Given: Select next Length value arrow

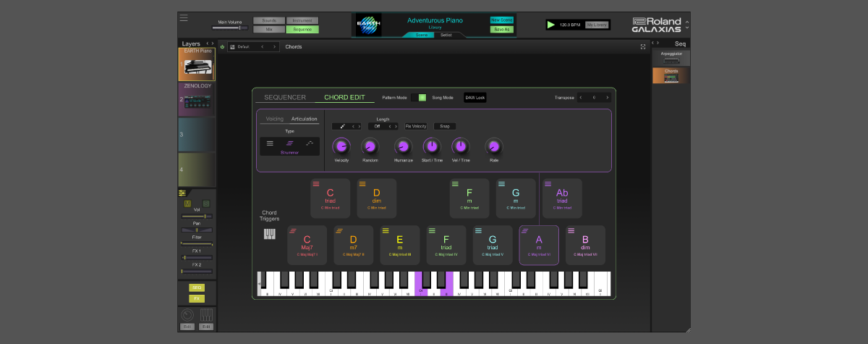Looking at the screenshot, I should (396, 126).
